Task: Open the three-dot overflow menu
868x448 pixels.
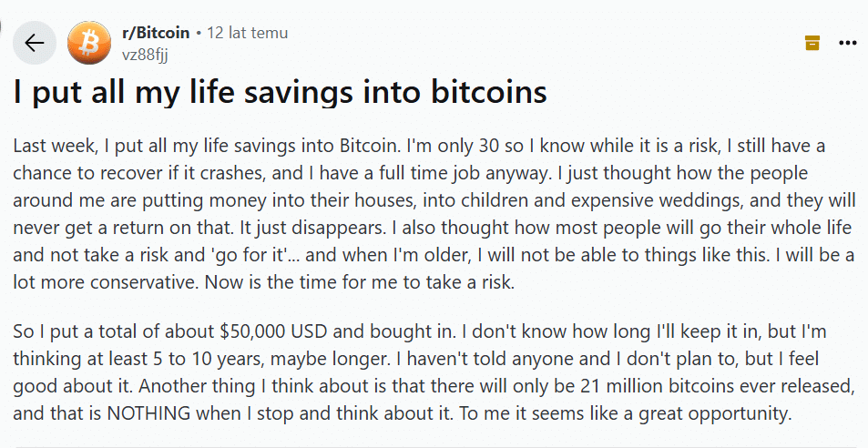Action: (847, 42)
